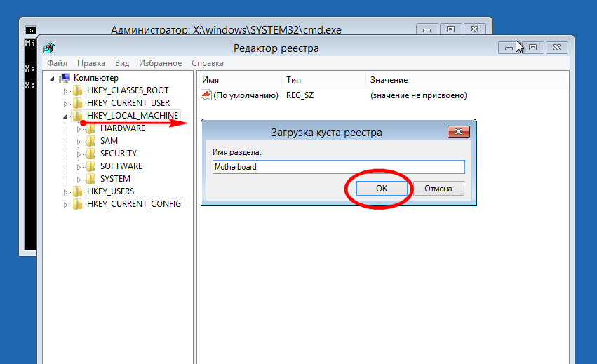Click the HKEY_USERS folder icon
The image size is (597, 364).
77,191
